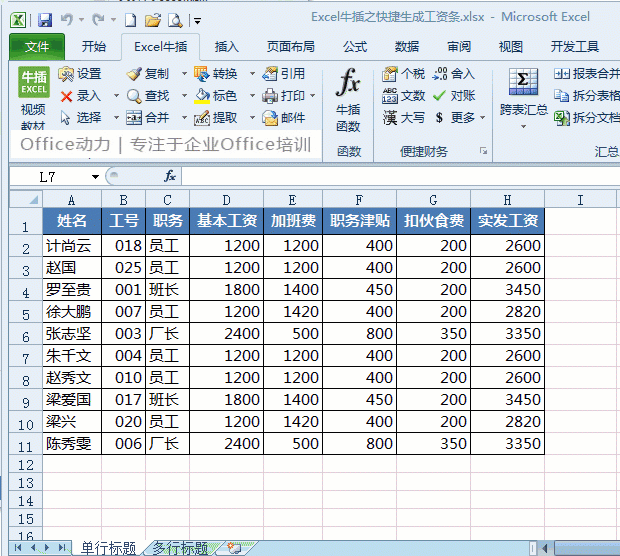Click the 拆分文档 split document tool
620x556 pixels.
[587, 117]
